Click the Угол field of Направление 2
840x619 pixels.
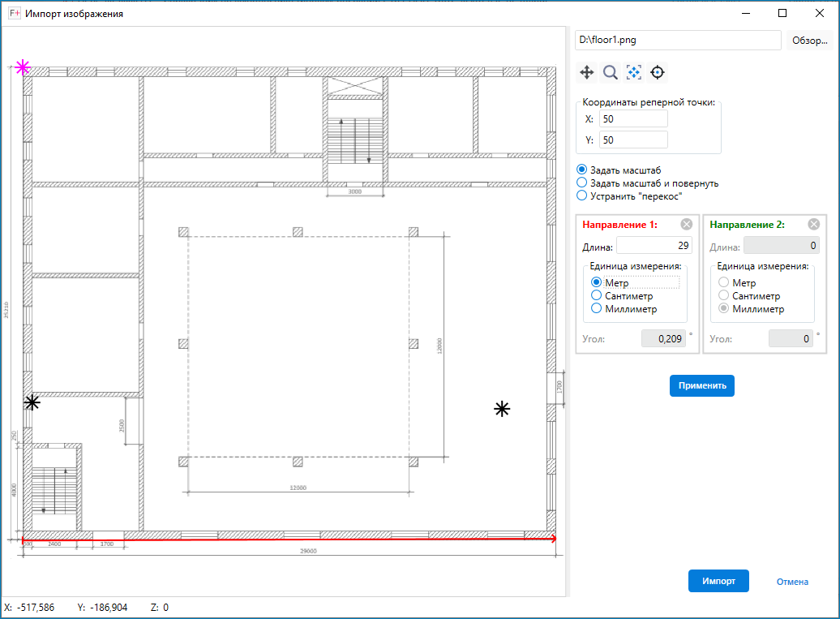tap(791, 339)
